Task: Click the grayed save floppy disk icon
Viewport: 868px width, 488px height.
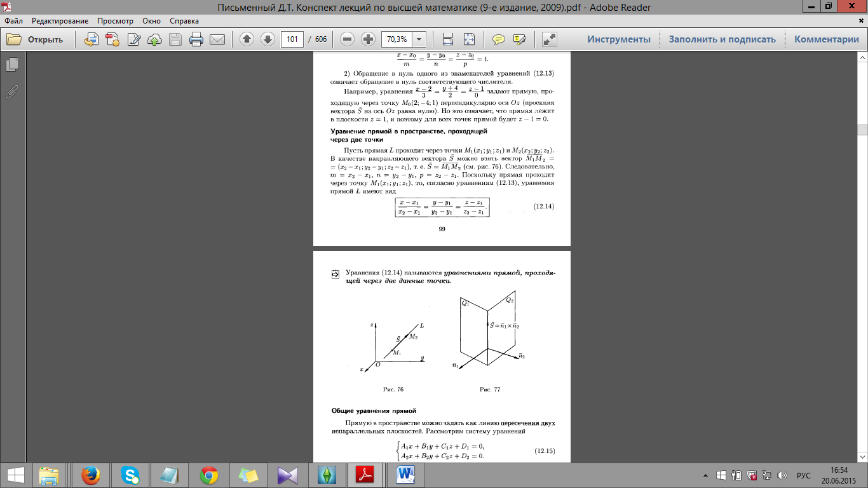Action: [175, 39]
